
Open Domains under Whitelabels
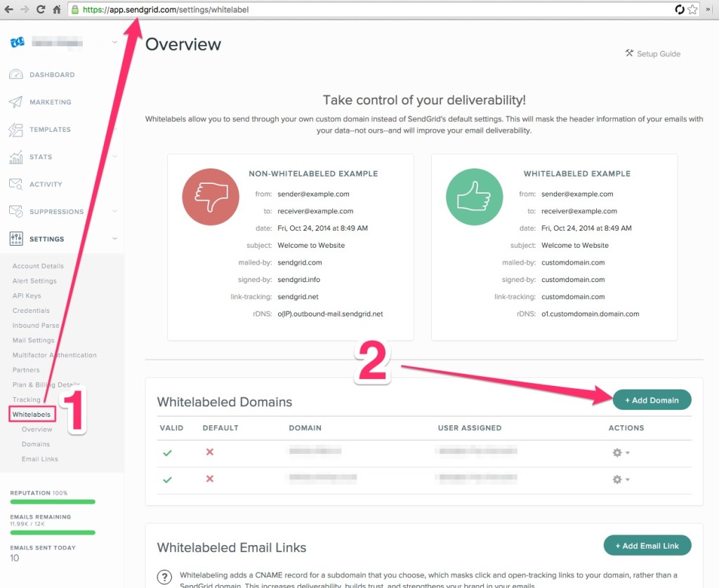[36, 444]
